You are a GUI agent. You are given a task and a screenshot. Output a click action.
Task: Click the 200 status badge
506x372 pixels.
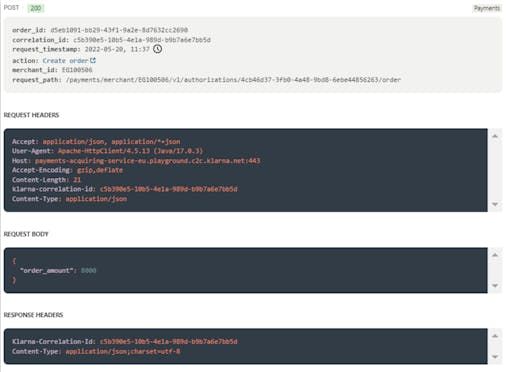[36, 8]
